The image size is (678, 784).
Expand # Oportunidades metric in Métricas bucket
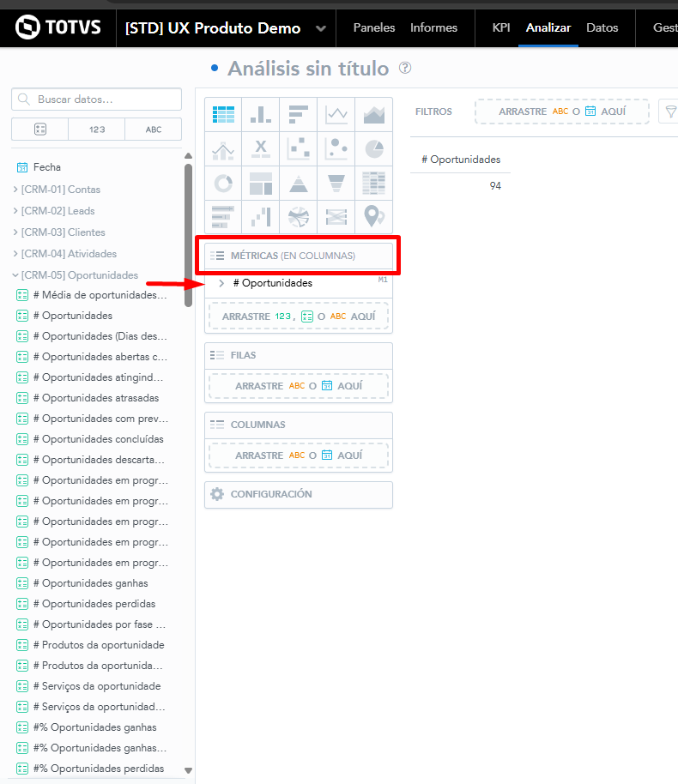click(221, 283)
